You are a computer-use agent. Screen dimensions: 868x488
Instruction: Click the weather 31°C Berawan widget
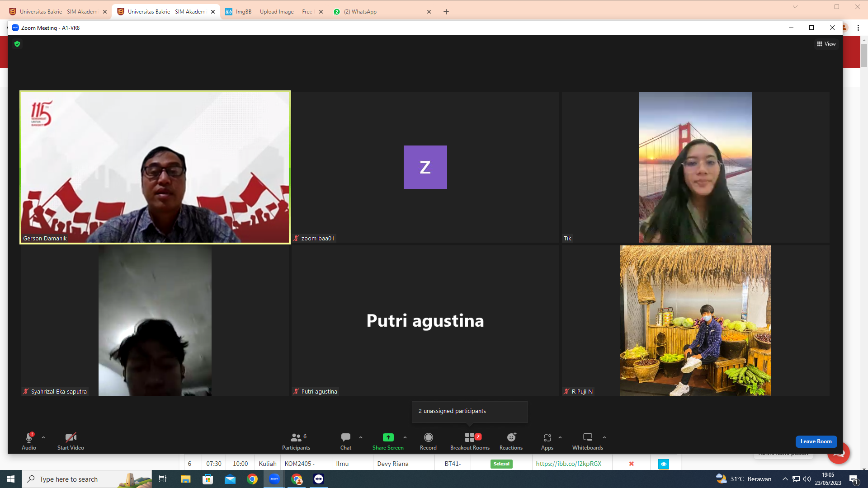[x=743, y=479]
